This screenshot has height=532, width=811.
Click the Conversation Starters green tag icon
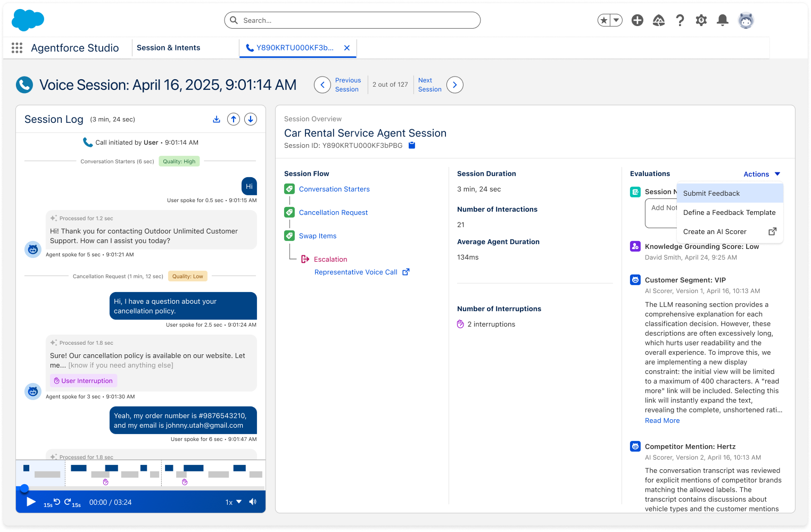click(289, 189)
